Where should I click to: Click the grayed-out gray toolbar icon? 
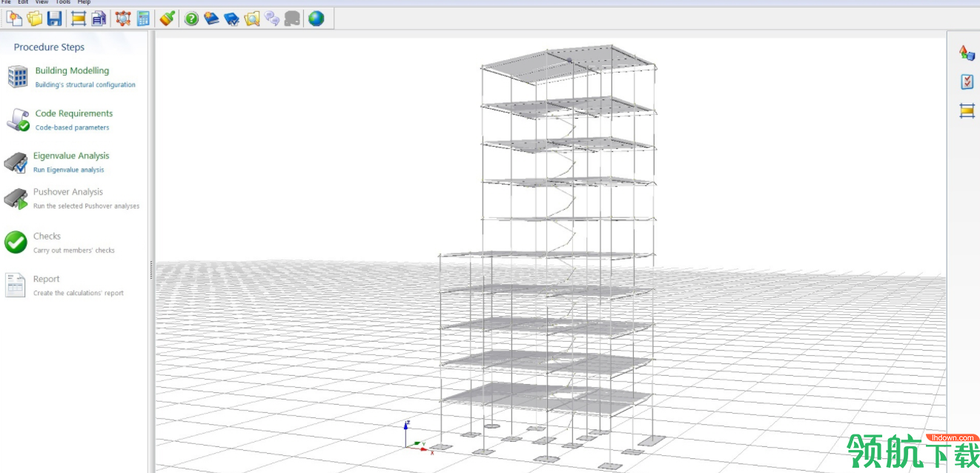292,19
